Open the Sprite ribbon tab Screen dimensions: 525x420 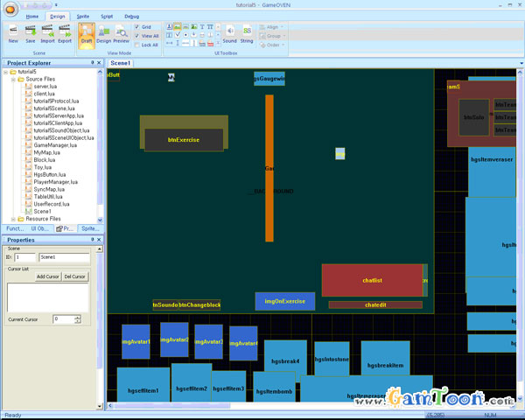click(83, 17)
